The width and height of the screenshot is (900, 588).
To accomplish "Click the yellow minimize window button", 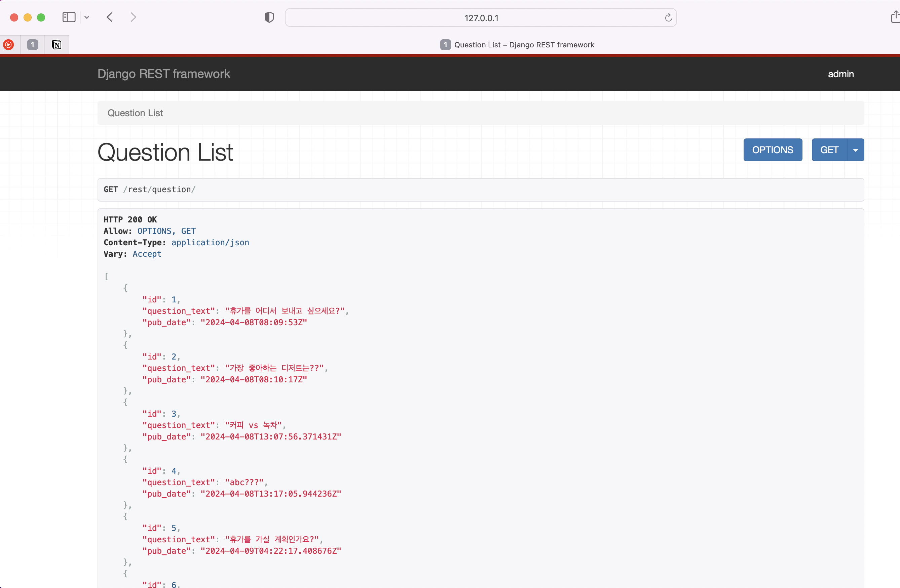I will [28, 17].
